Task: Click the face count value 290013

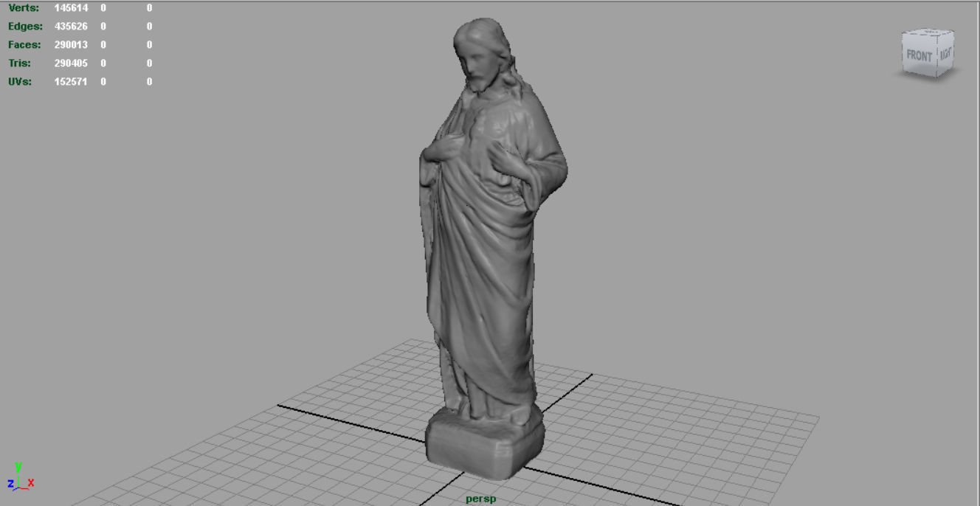Action: (71, 45)
